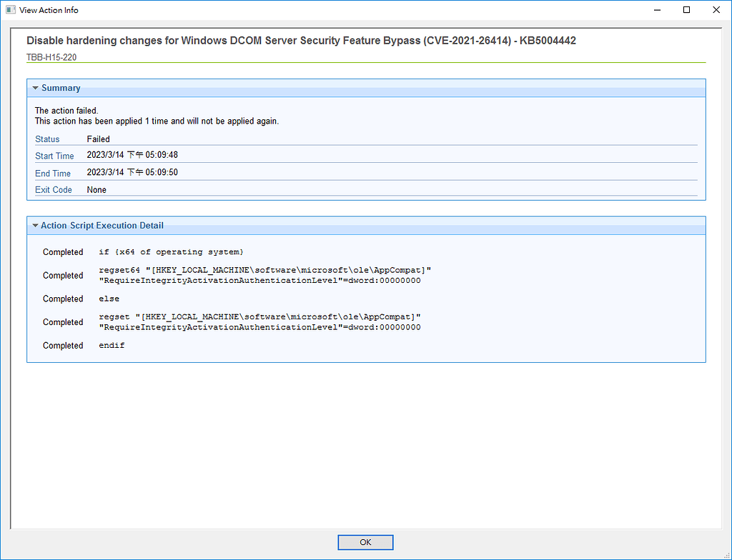The height and width of the screenshot is (560, 732).
Task: Click the End Time field label
Action: tap(53, 173)
